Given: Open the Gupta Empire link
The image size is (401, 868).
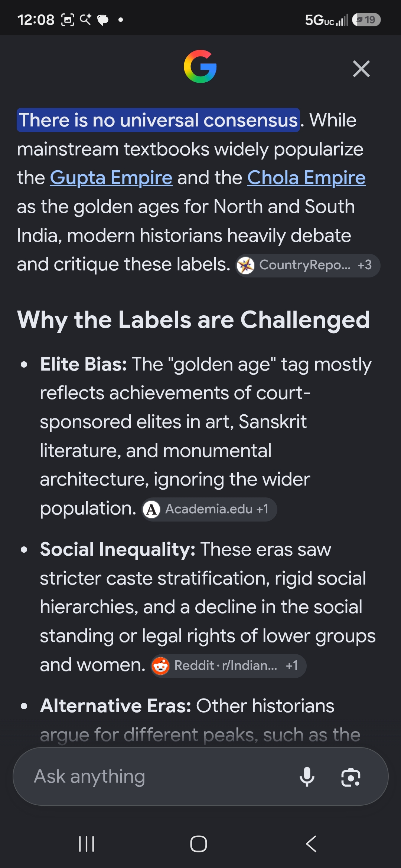Looking at the screenshot, I should [x=111, y=178].
